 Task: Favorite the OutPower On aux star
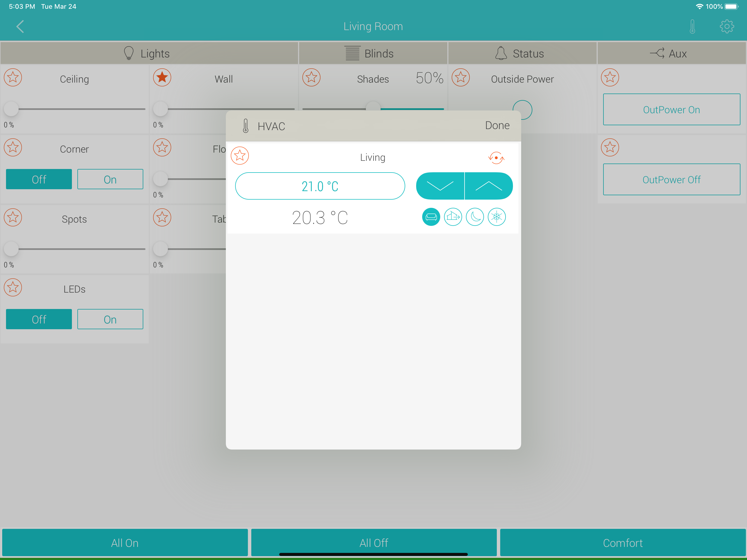610,77
